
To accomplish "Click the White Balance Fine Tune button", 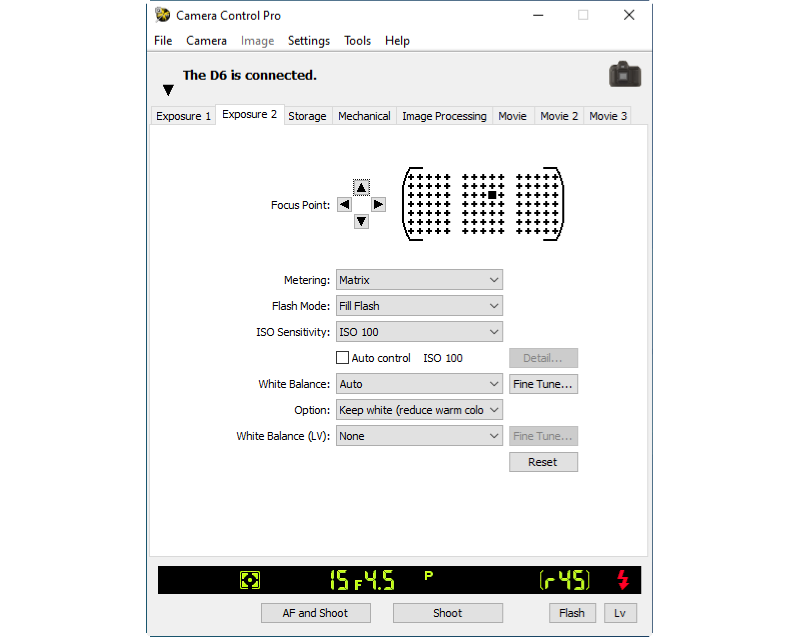I will pos(543,384).
